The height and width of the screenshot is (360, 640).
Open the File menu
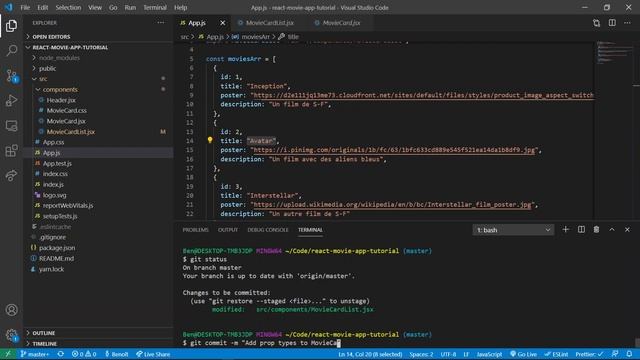(x=25, y=7)
